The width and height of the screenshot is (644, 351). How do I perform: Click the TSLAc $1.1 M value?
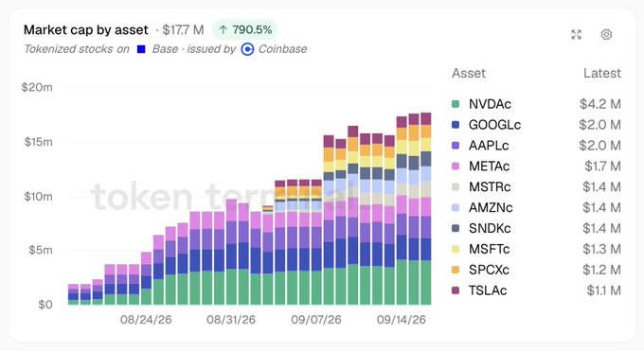click(604, 290)
